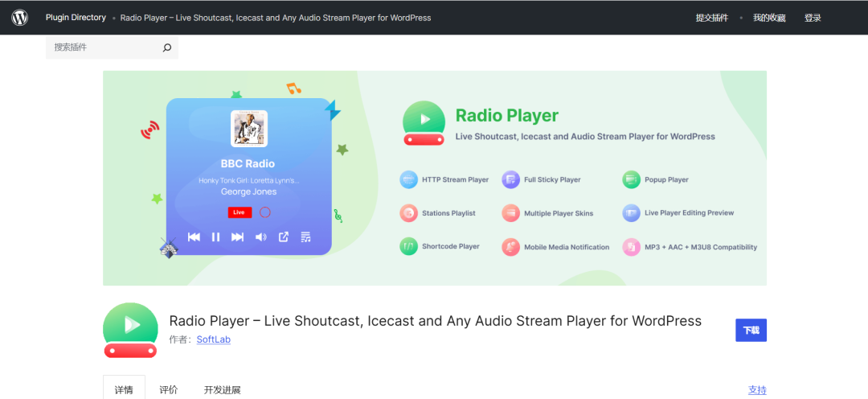Open 我的收藏 in the header
The width and height of the screenshot is (868, 399).
(x=769, y=18)
